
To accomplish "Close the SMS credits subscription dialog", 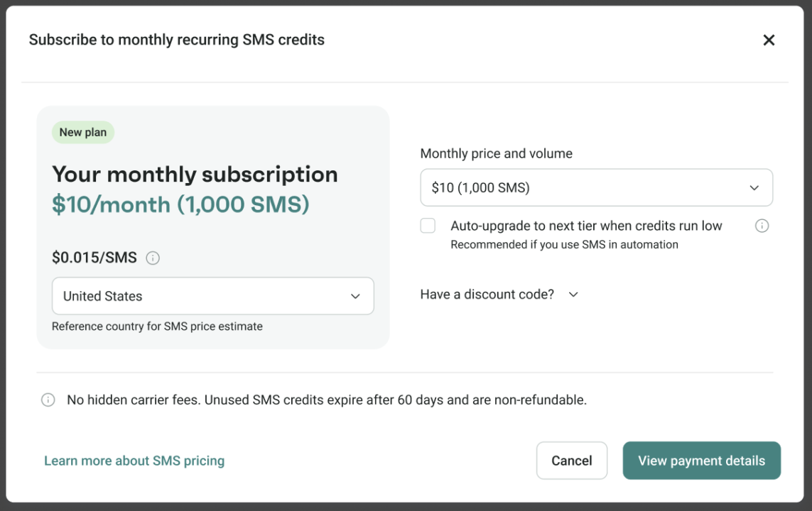I will coord(769,40).
